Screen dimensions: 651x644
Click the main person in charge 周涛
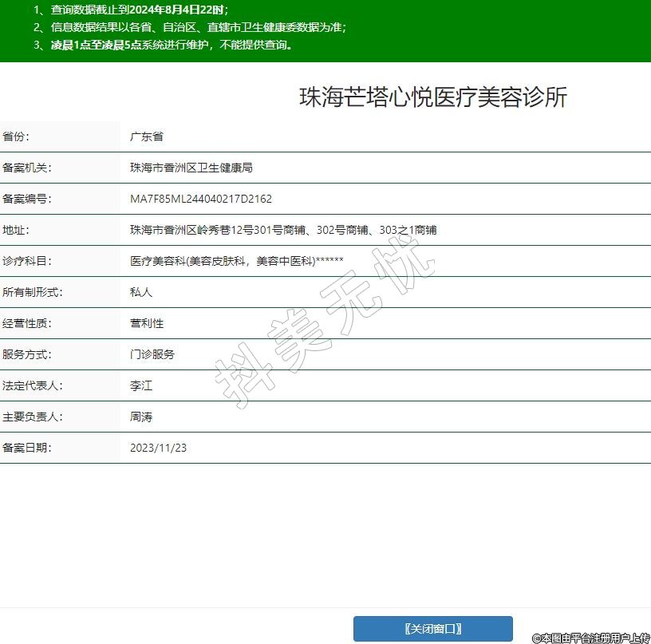pyautogui.click(x=141, y=417)
